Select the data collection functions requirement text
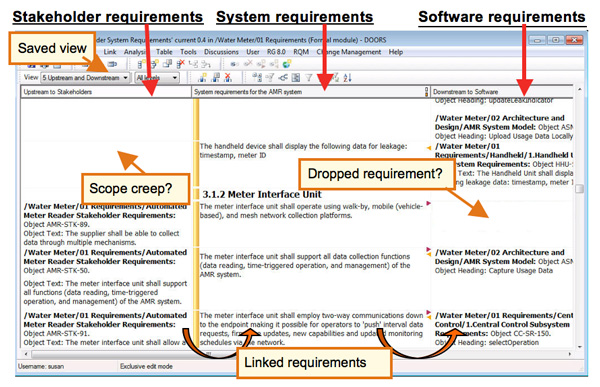 tap(305, 265)
